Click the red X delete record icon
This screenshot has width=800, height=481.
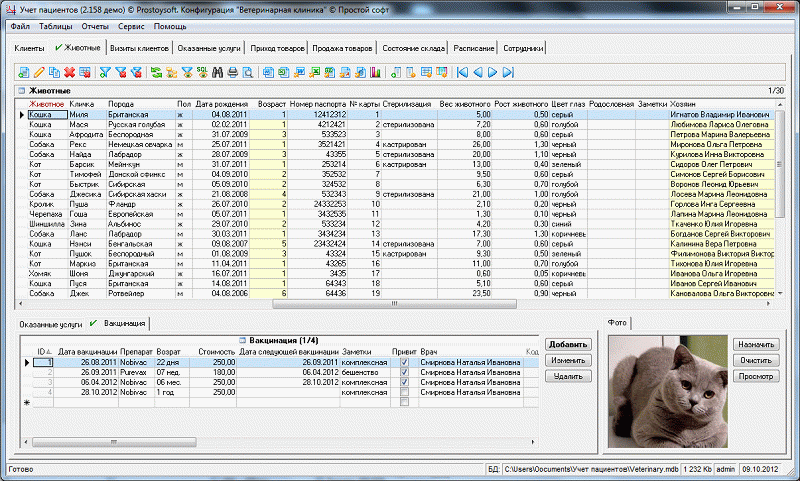click(69, 72)
